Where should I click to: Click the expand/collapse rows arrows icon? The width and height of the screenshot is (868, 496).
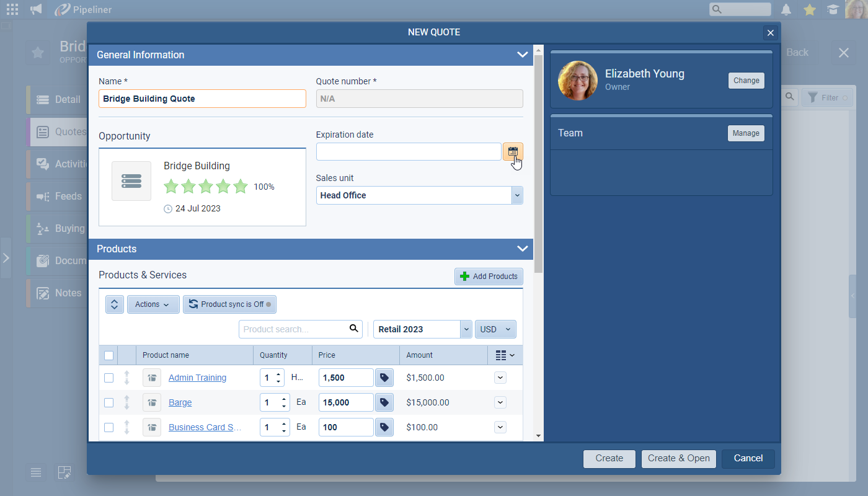[x=115, y=304]
